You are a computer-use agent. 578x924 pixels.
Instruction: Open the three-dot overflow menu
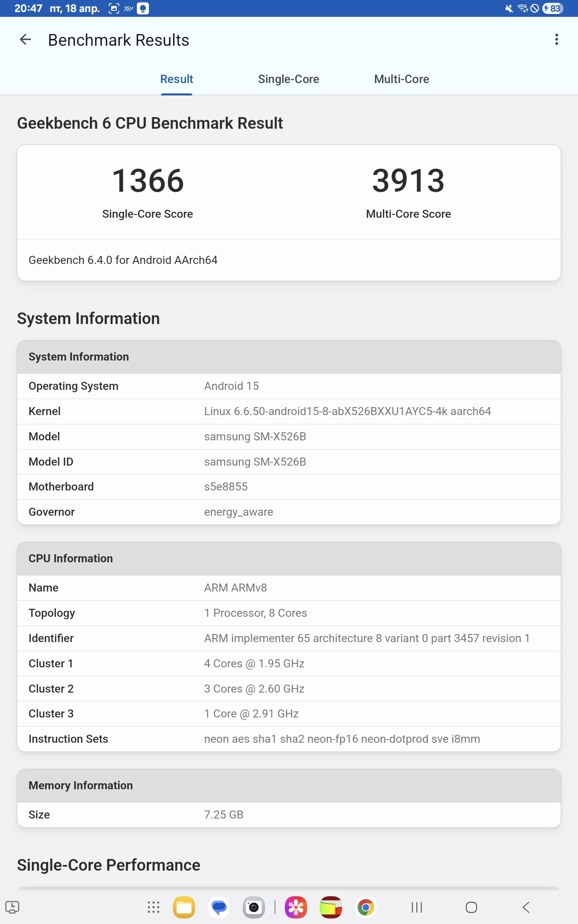556,40
